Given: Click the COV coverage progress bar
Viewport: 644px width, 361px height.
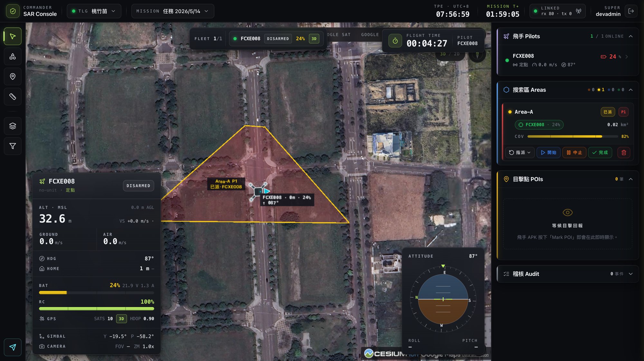Looking at the screenshot, I should [x=573, y=137].
